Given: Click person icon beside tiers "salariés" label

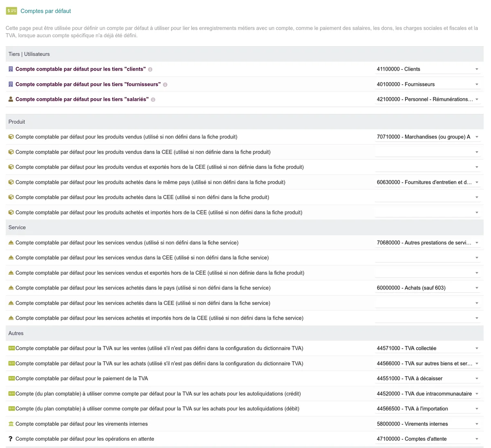Looking at the screenshot, I should coord(11,99).
